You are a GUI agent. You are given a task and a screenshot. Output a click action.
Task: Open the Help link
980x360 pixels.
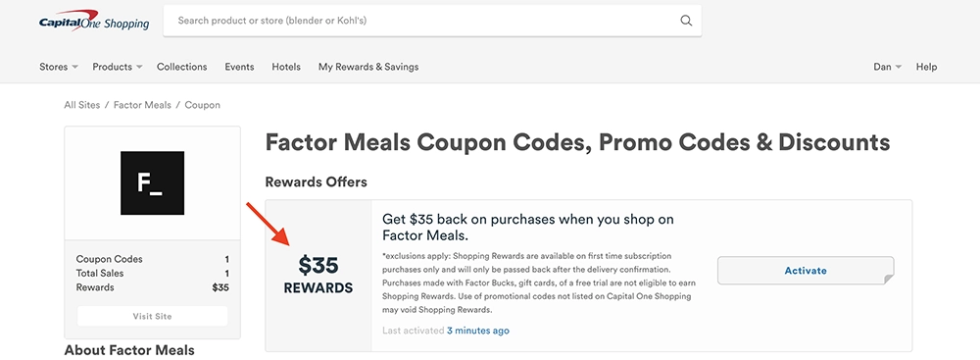[926, 67]
